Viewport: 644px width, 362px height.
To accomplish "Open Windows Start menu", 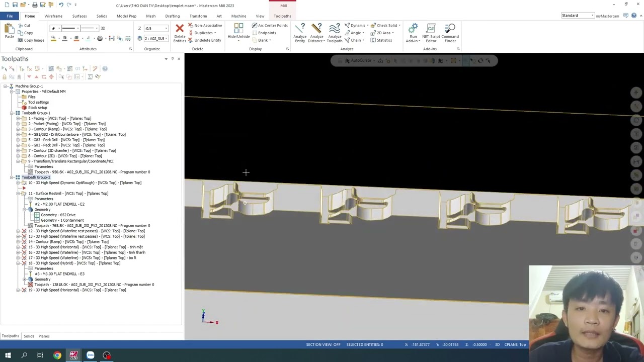I will point(8,355).
